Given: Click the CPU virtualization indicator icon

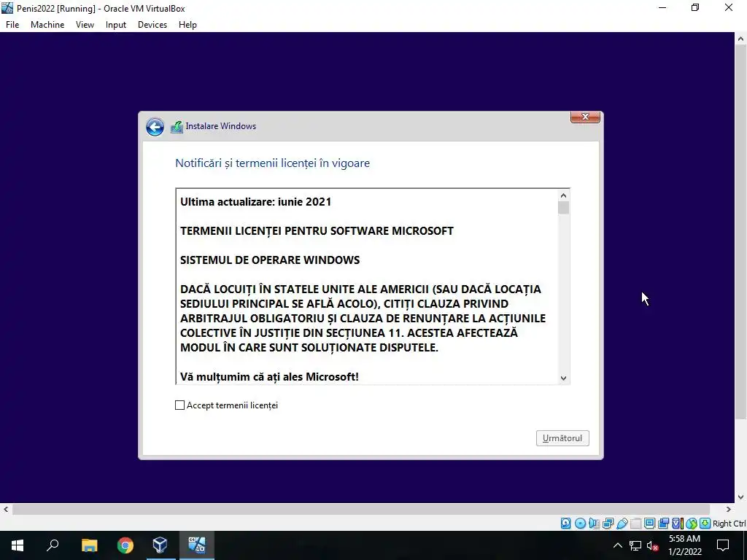Looking at the screenshot, I should click(x=678, y=524).
